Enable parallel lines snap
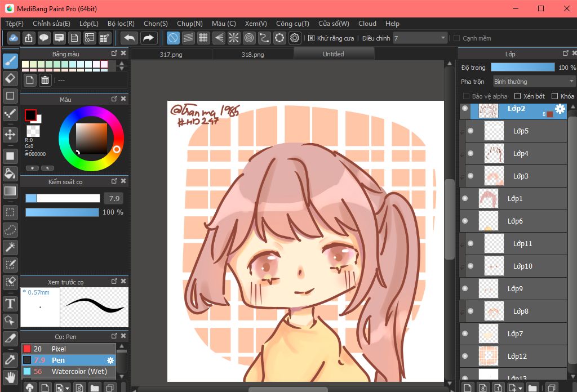Image resolution: width=577 pixels, height=392 pixels. click(188, 38)
